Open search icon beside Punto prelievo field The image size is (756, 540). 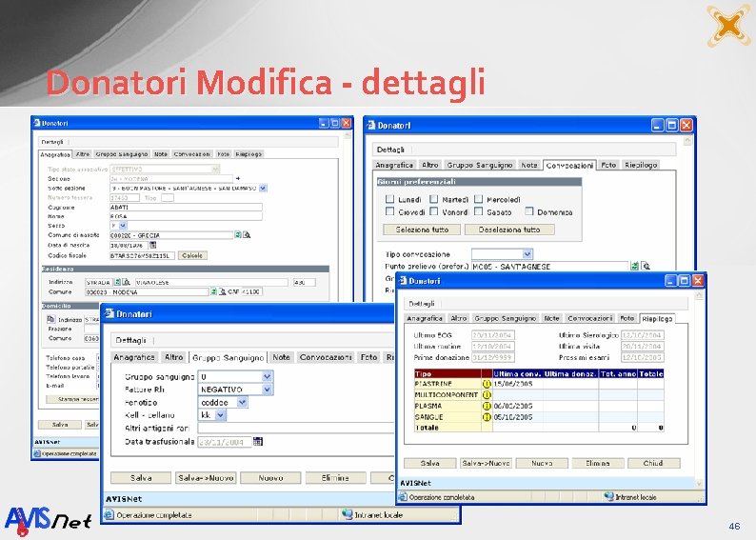[x=646, y=266]
